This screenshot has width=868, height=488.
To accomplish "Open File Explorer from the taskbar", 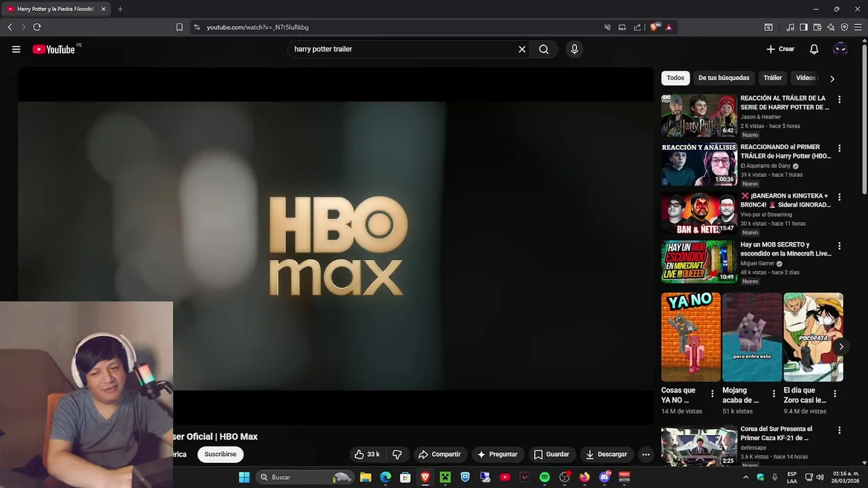I will coord(366,477).
